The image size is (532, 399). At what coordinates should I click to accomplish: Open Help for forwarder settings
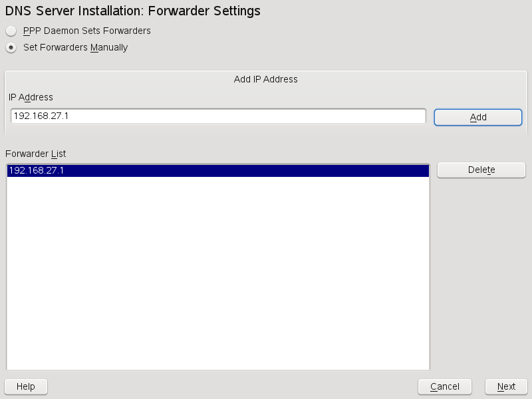click(26, 386)
